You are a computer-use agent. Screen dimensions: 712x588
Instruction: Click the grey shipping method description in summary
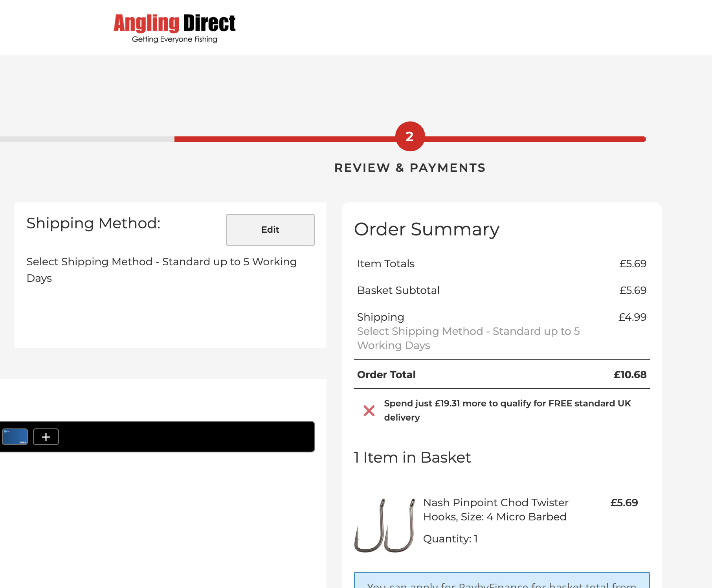point(468,338)
